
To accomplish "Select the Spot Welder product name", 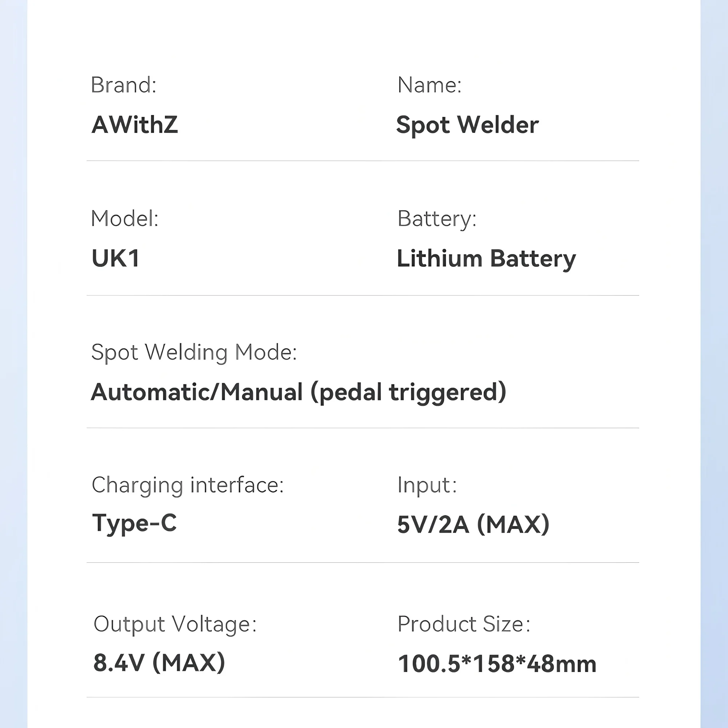I will (x=467, y=125).
